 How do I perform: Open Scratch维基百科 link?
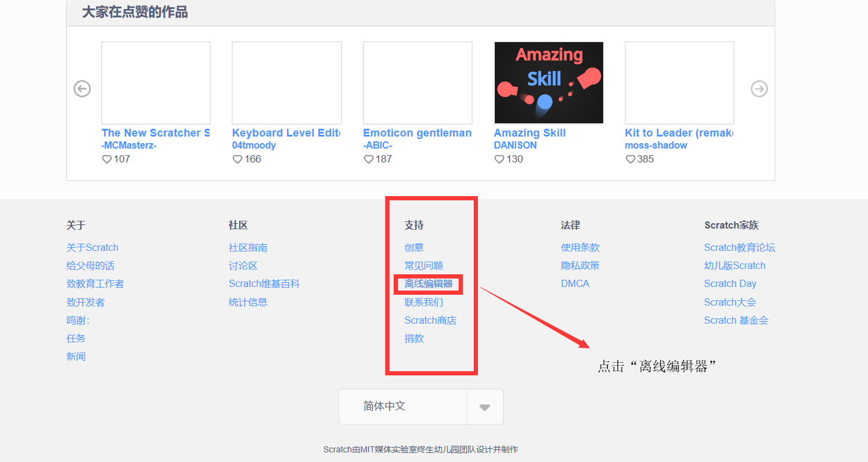coord(264,284)
